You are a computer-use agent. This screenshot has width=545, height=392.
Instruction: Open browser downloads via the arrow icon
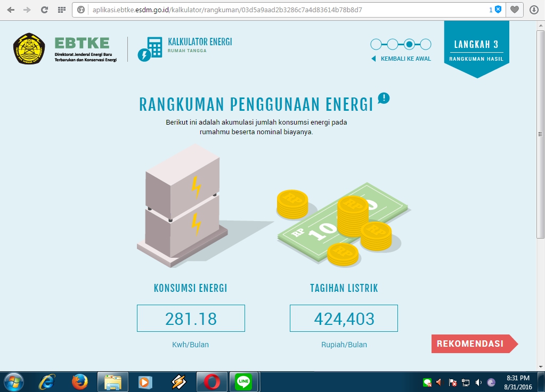534,9
